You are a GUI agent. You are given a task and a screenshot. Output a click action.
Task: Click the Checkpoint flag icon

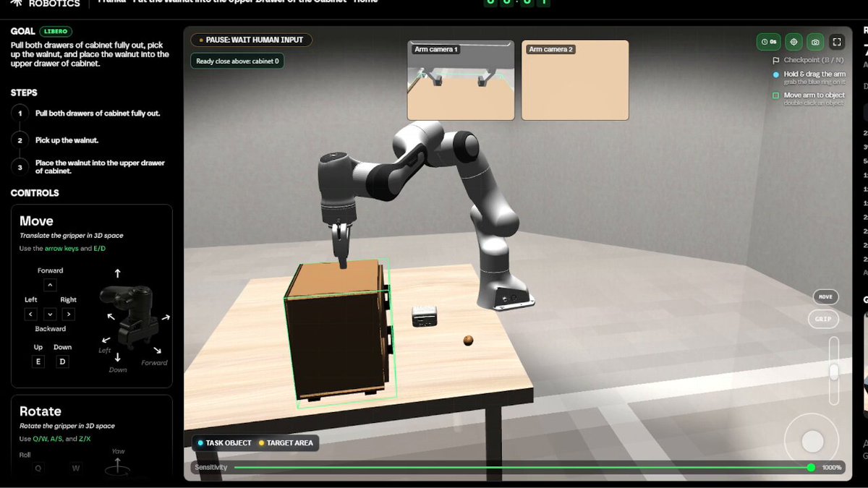(x=776, y=60)
